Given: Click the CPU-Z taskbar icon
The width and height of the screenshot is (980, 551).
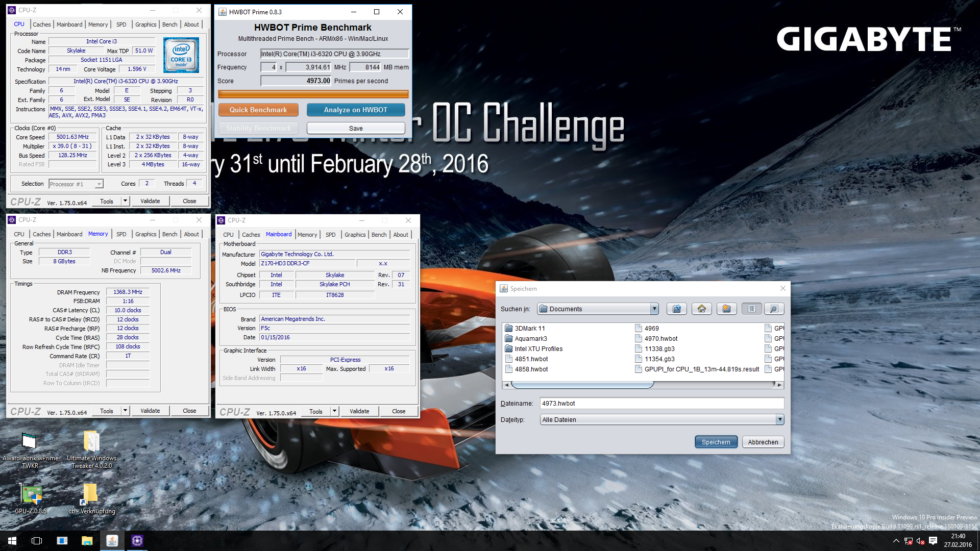Looking at the screenshot, I should (x=137, y=541).
